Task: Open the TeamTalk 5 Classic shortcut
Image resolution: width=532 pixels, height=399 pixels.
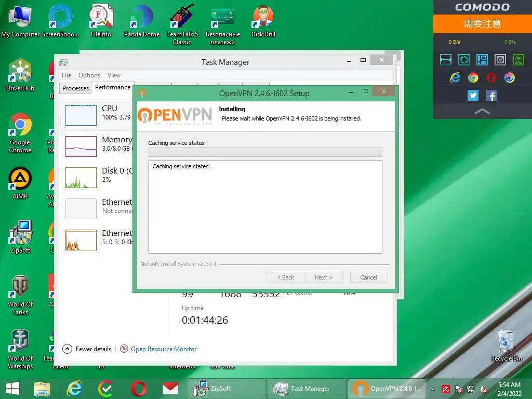Action: point(182,24)
